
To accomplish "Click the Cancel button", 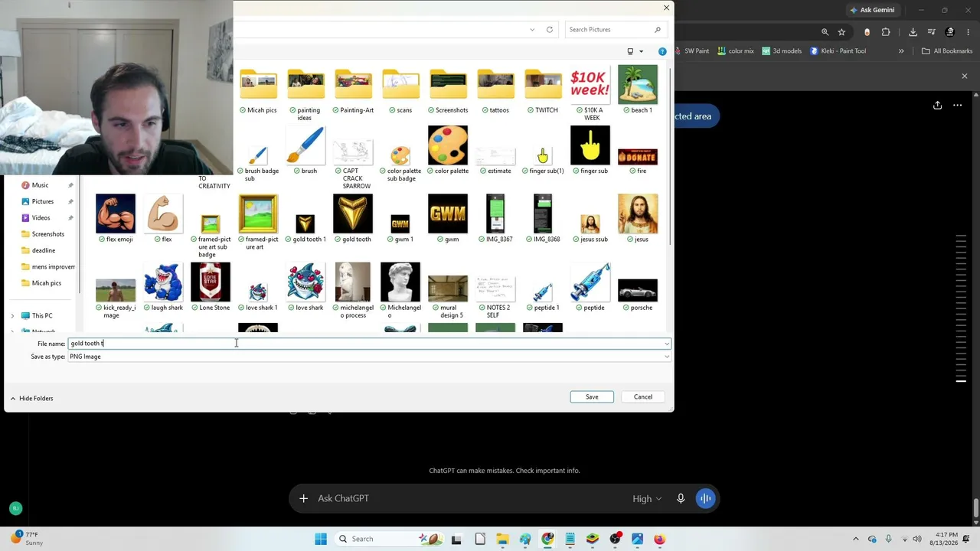I will [x=643, y=397].
